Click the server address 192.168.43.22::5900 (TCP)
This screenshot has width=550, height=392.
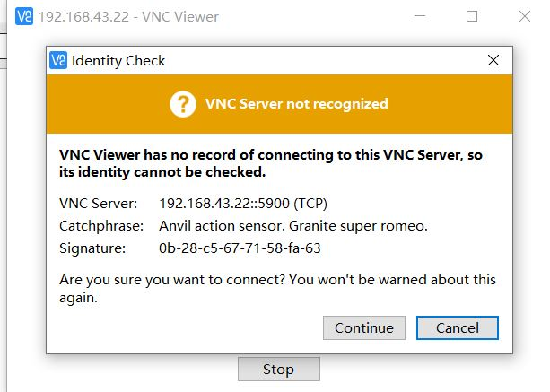point(243,204)
